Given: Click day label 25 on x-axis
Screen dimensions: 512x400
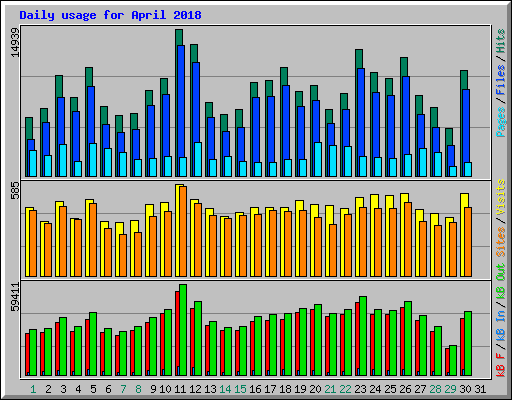Looking at the screenshot, I should click(x=390, y=389).
